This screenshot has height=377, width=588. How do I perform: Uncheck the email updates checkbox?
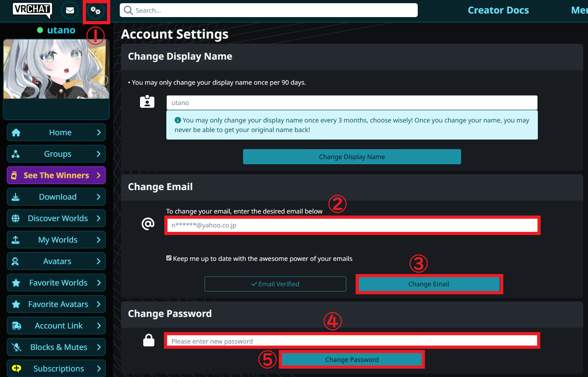[169, 258]
